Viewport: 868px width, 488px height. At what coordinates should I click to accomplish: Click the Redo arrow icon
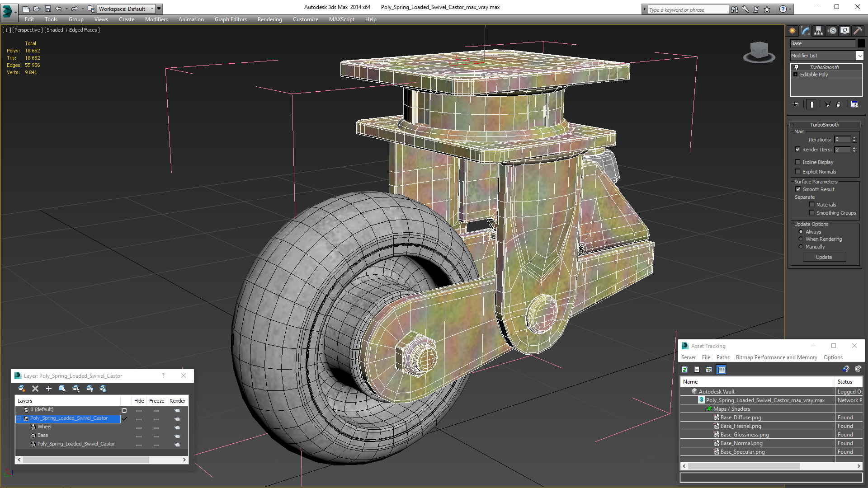pos(75,9)
